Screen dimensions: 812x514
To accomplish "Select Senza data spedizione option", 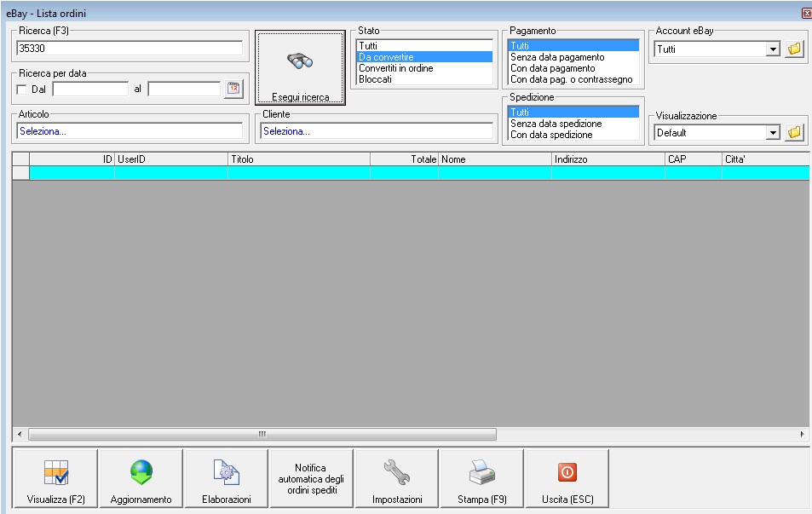I will tap(573, 124).
